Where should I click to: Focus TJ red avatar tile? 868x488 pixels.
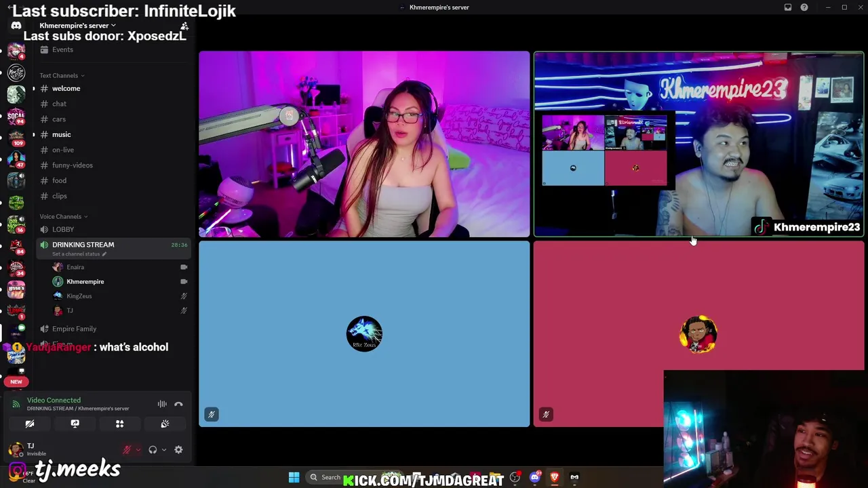[698, 334]
